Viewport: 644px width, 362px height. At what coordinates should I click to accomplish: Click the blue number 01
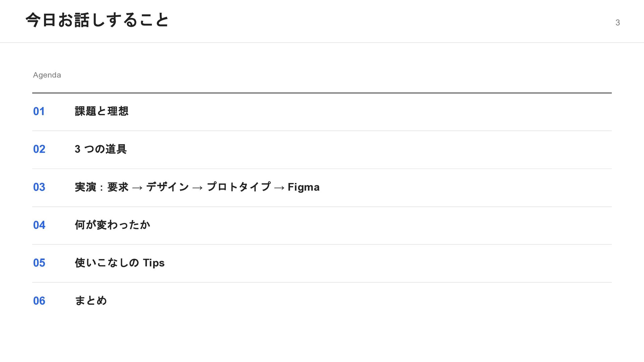[39, 111]
